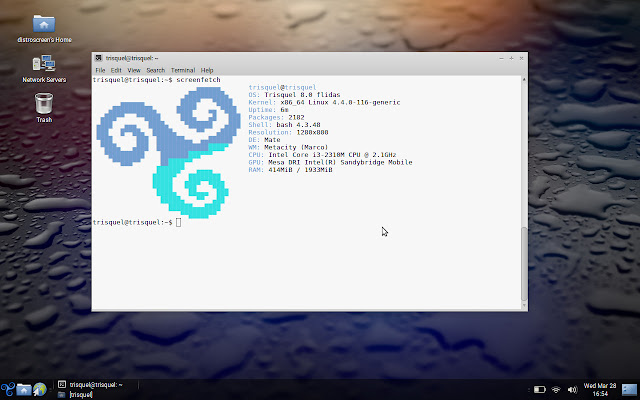Click the show desktop button in panel
This screenshot has height=400, width=640.
click(629, 389)
